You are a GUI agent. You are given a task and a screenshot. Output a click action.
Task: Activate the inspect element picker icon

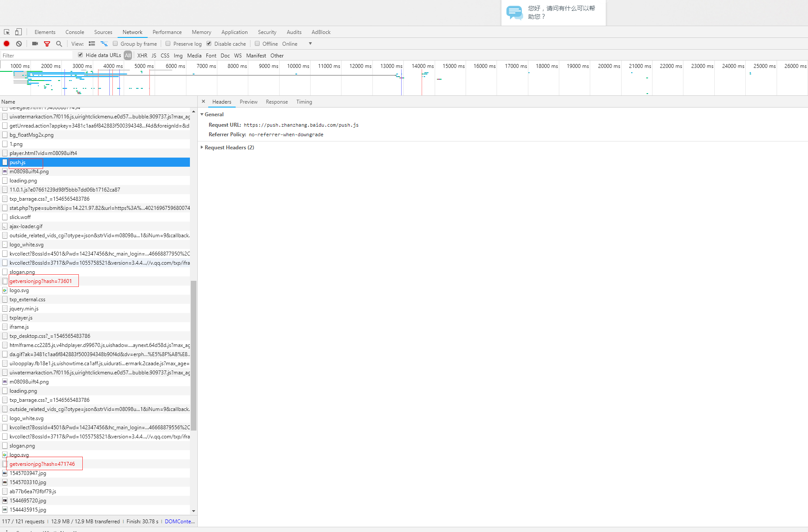click(7, 32)
